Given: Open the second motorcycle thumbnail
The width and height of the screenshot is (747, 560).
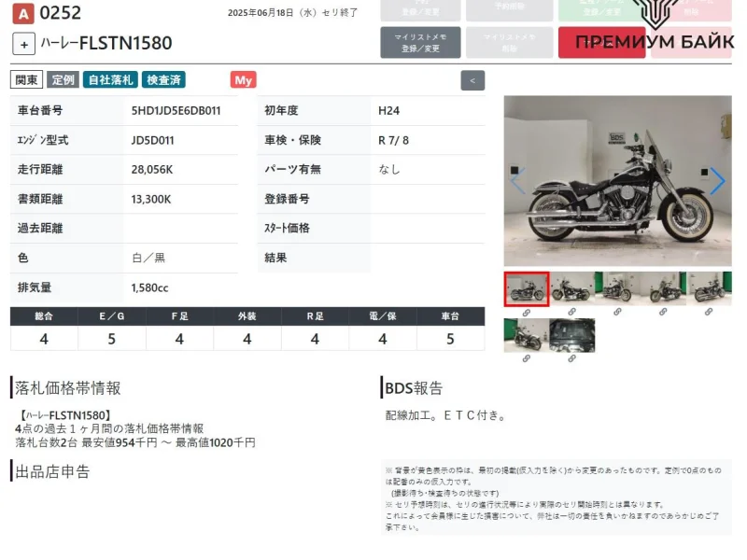Looking at the screenshot, I should click(572, 289).
